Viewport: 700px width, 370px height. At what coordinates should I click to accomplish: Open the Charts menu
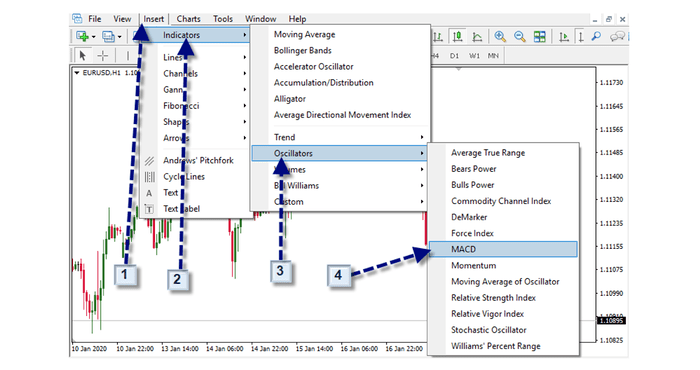pyautogui.click(x=188, y=19)
